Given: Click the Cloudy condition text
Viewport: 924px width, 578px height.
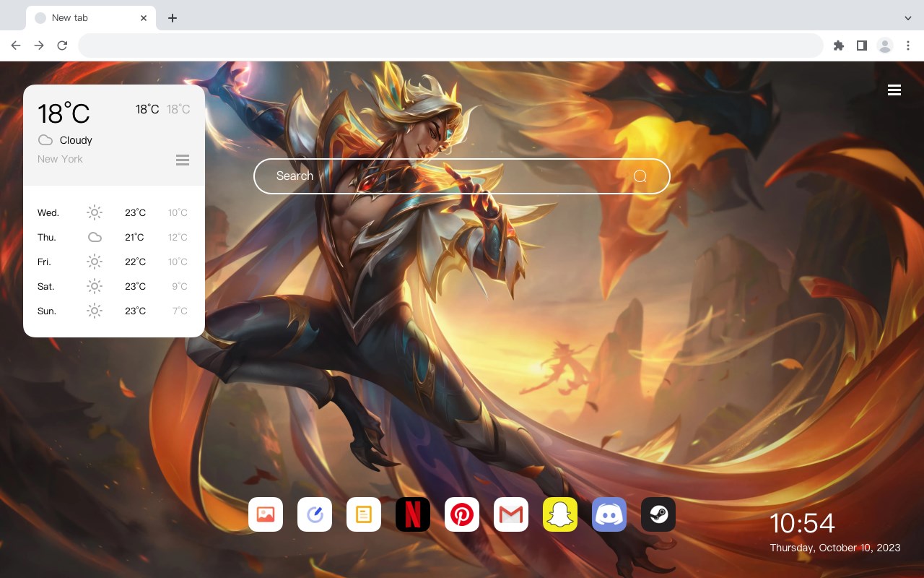Looking at the screenshot, I should (76, 140).
